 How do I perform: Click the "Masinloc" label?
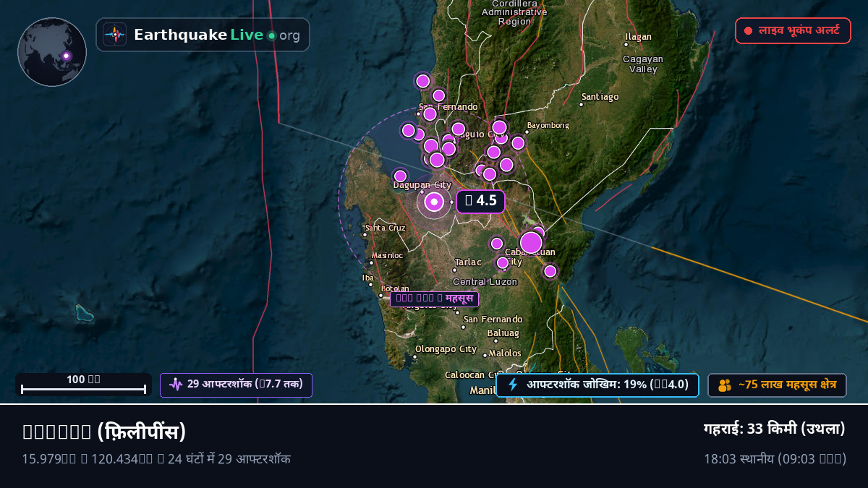coord(387,255)
